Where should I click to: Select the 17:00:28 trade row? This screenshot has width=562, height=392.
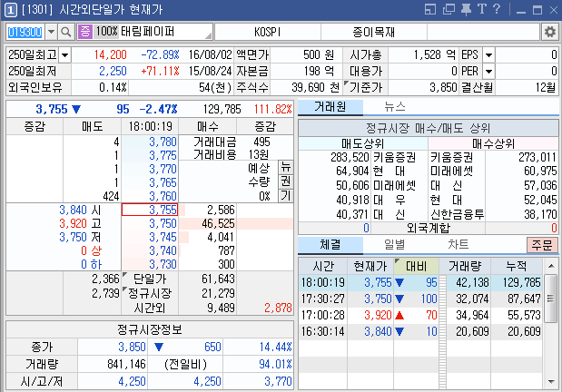[x=420, y=315]
